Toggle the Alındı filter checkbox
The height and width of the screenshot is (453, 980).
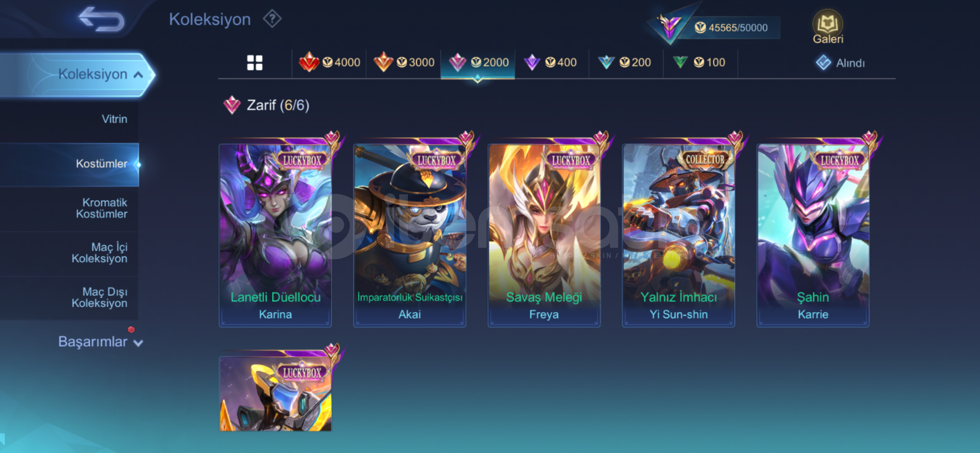[823, 63]
